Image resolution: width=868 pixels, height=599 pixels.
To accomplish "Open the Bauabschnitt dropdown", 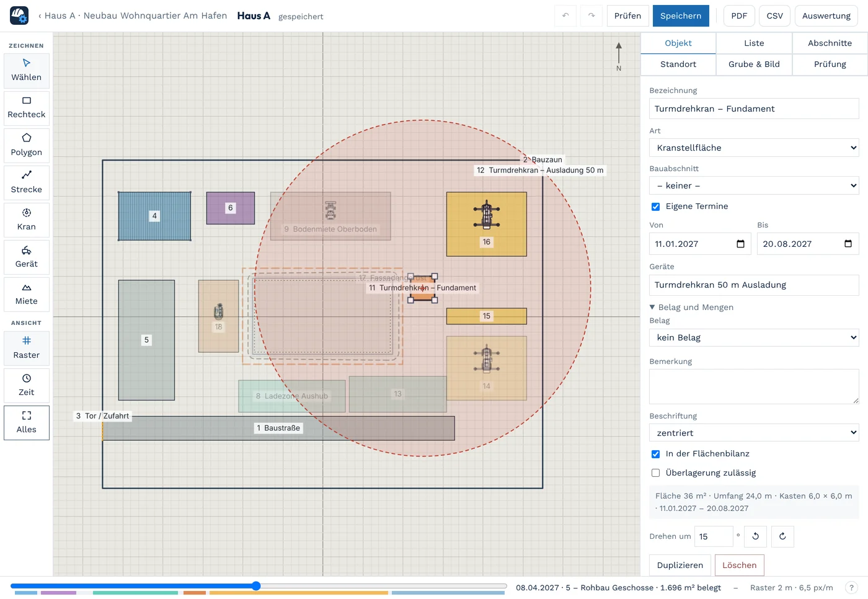I will (x=754, y=185).
